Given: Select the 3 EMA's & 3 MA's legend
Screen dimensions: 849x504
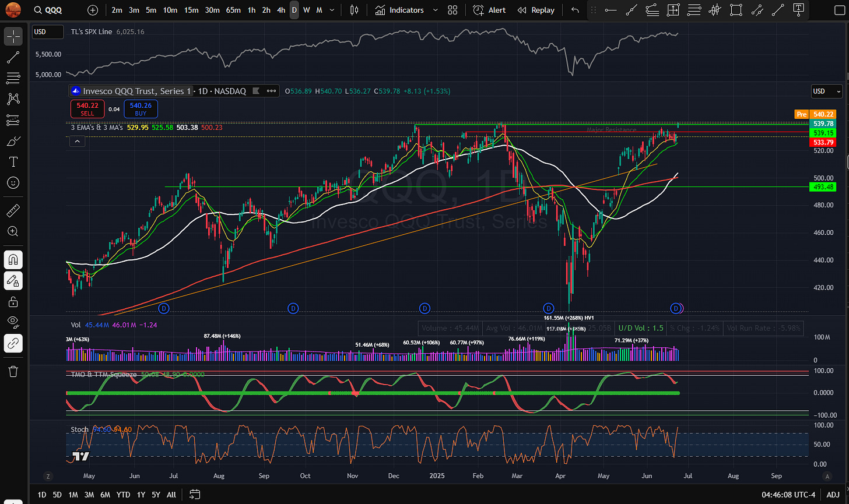Looking at the screenshot, I should [x=97, y=127].
